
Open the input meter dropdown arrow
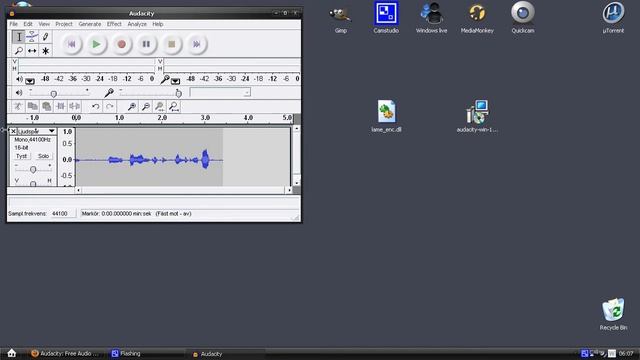175,81
